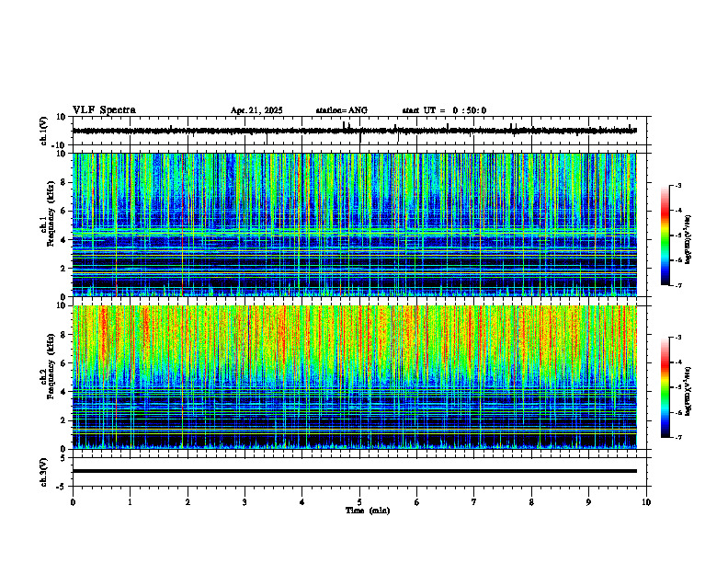This screenshot has width=728, height=563.
Task: Click the time axis tick label "10"
Action: pos(646,502)
